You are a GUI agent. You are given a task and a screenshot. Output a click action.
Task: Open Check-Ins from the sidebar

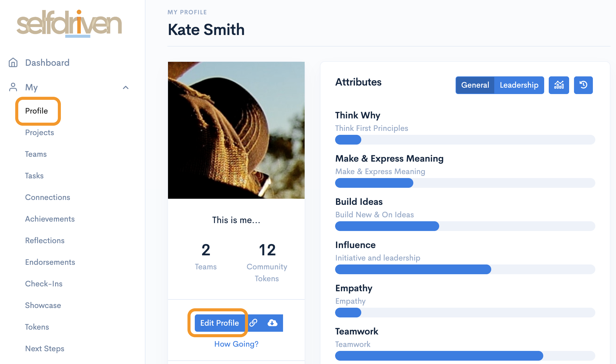coord(44,284)
